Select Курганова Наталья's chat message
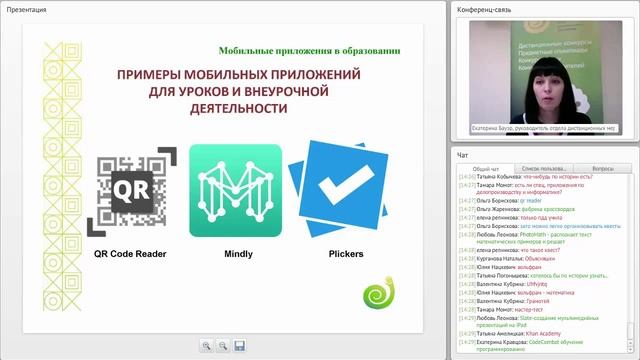The image size is (640, 360). (507, 259)
